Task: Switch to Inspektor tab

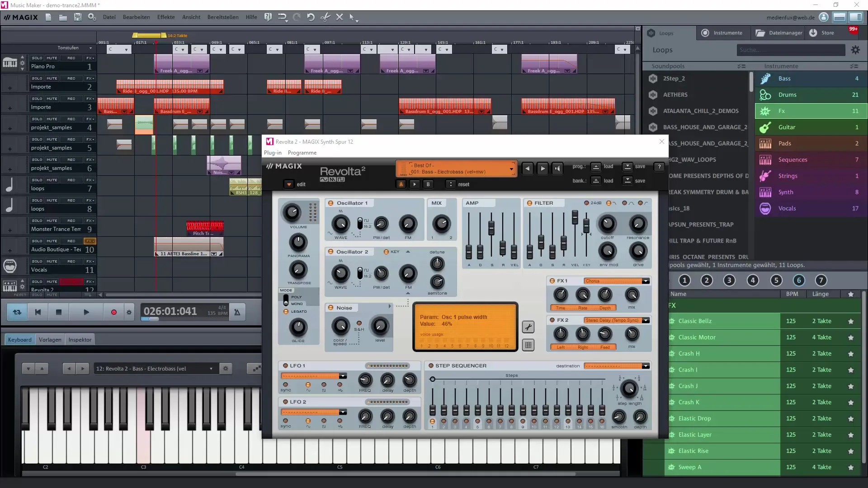Action: click(80, 340)
